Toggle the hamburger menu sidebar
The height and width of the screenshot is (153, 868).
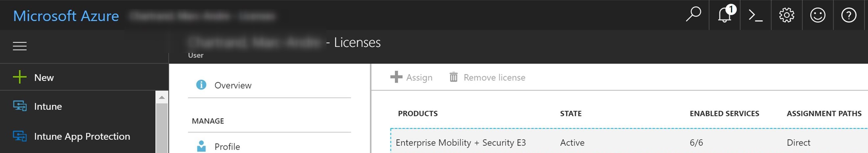(x=19, y=46)
